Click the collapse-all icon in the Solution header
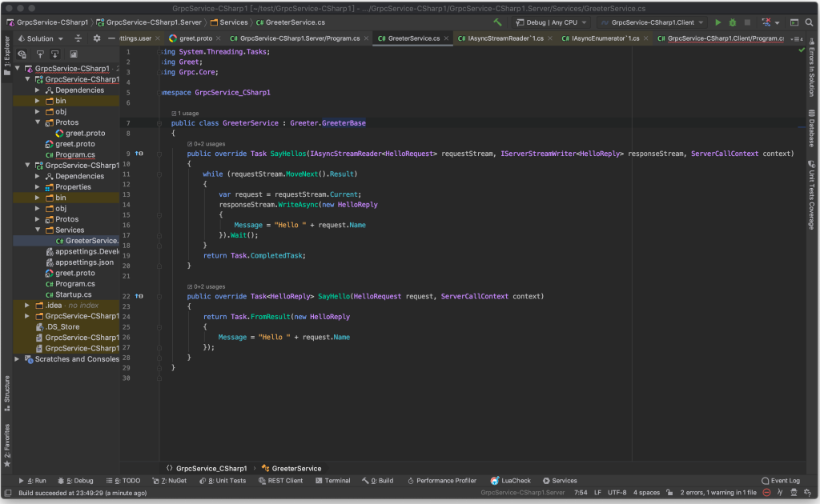 [78, 38]
